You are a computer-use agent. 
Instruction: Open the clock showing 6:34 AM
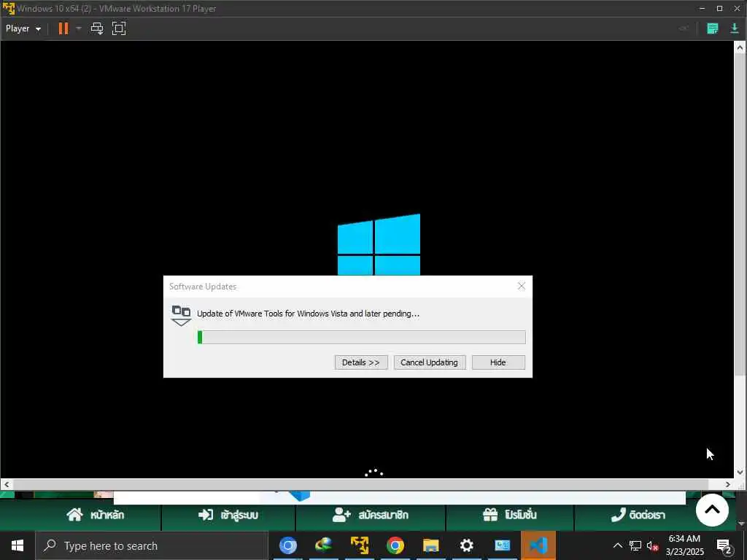pyautogui.click(x=684, y=545)
